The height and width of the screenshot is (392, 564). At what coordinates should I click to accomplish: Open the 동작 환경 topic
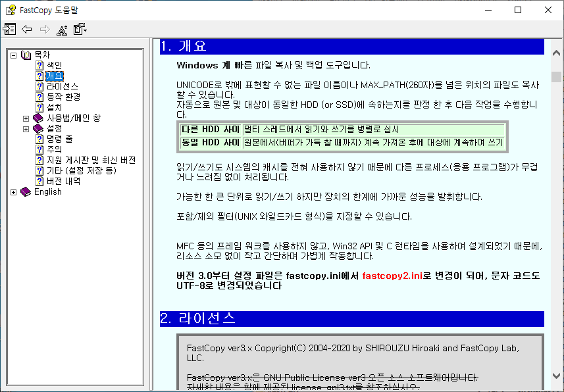(63, 97)
